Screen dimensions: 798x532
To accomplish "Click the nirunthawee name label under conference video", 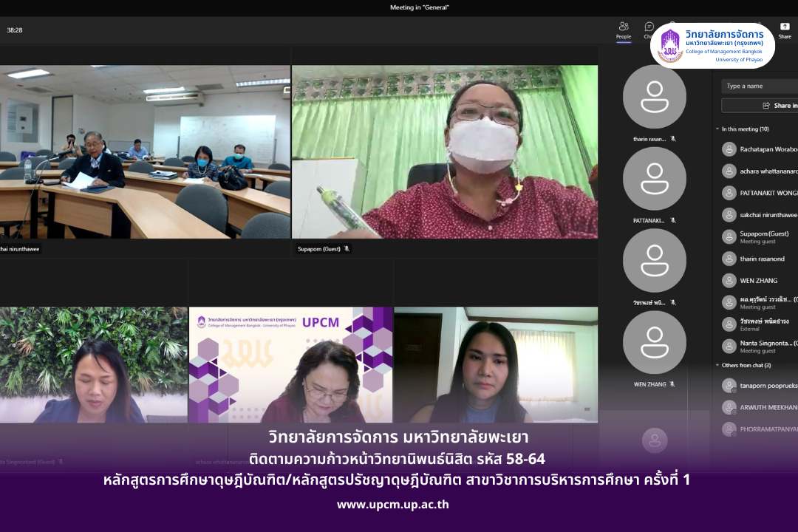I will point(20,249).
